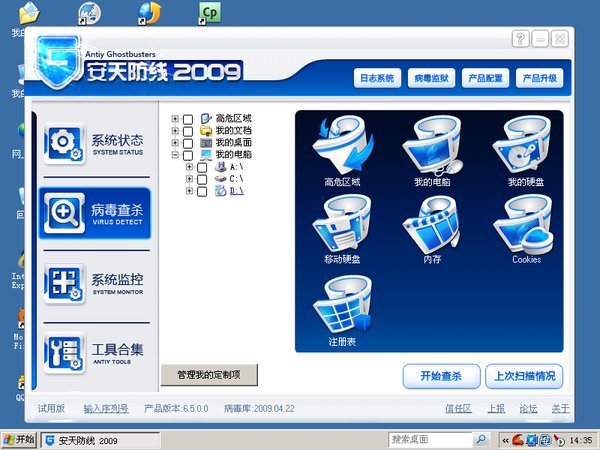
Task: Check the 我的桌面 checkbox
Action: click(188, 143)
